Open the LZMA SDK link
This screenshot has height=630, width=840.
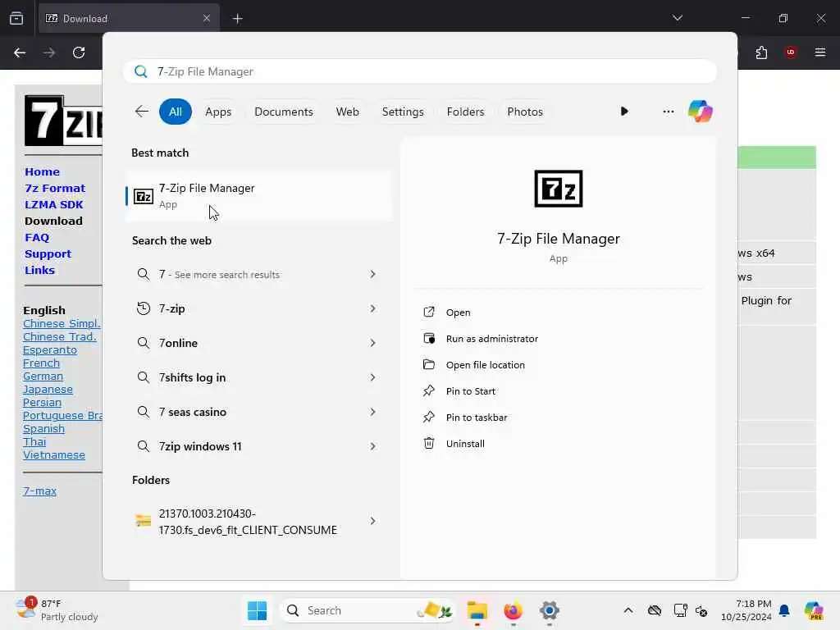click(x=53, y=204)
